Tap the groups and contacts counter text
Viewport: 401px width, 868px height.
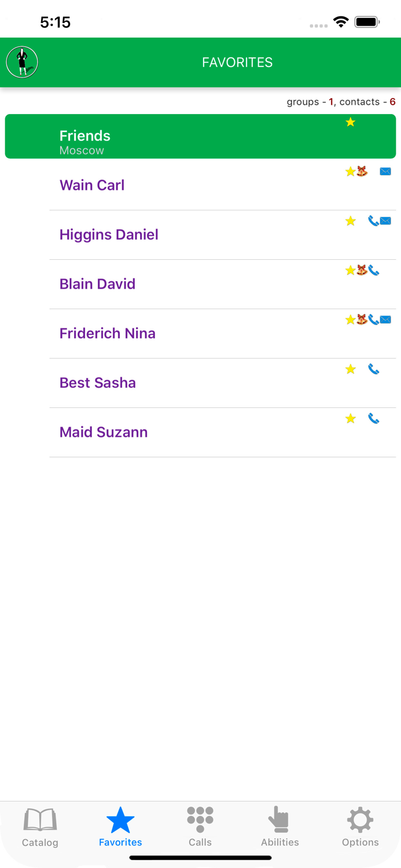340,101
